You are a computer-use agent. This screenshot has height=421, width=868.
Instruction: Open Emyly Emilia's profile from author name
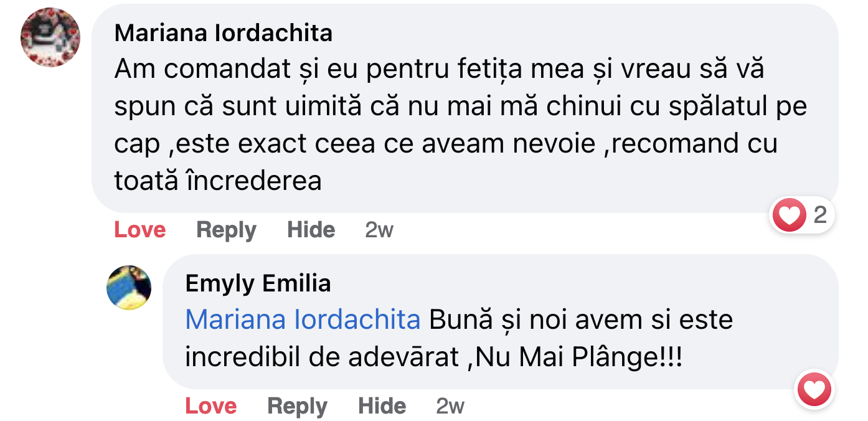[258, 283]
